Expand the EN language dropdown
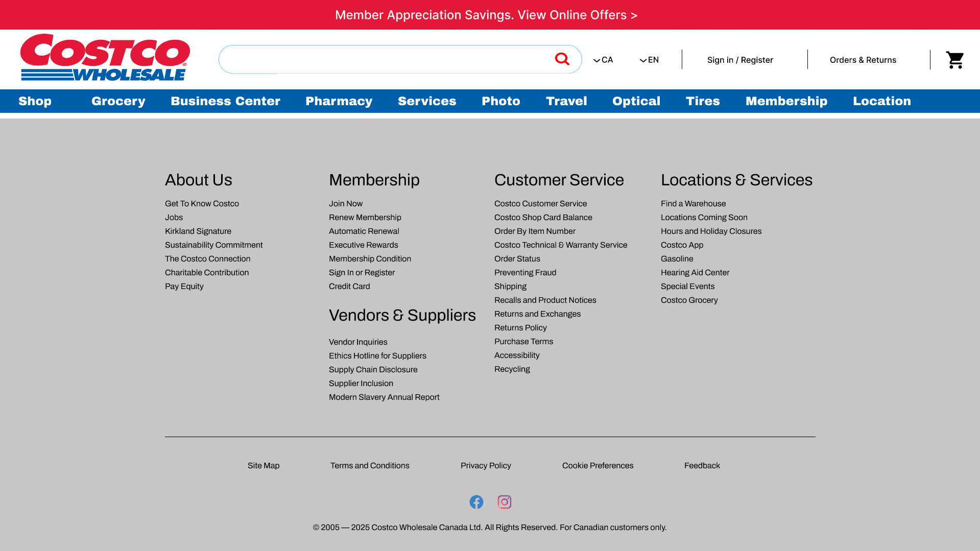Image resolution: width=980 pixels, height=551 pixels. [x=649, y=60]
